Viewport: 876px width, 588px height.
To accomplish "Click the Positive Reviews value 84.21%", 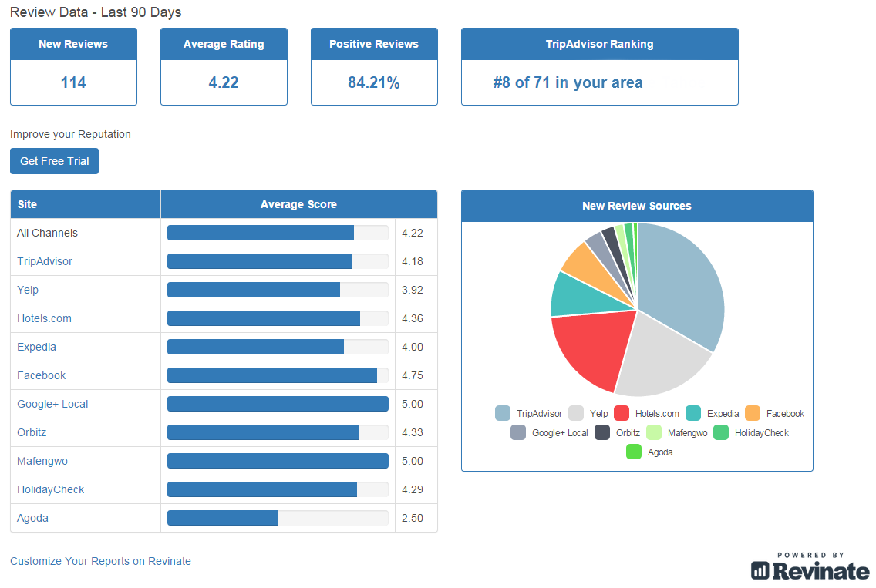I will tap(374, 82).
